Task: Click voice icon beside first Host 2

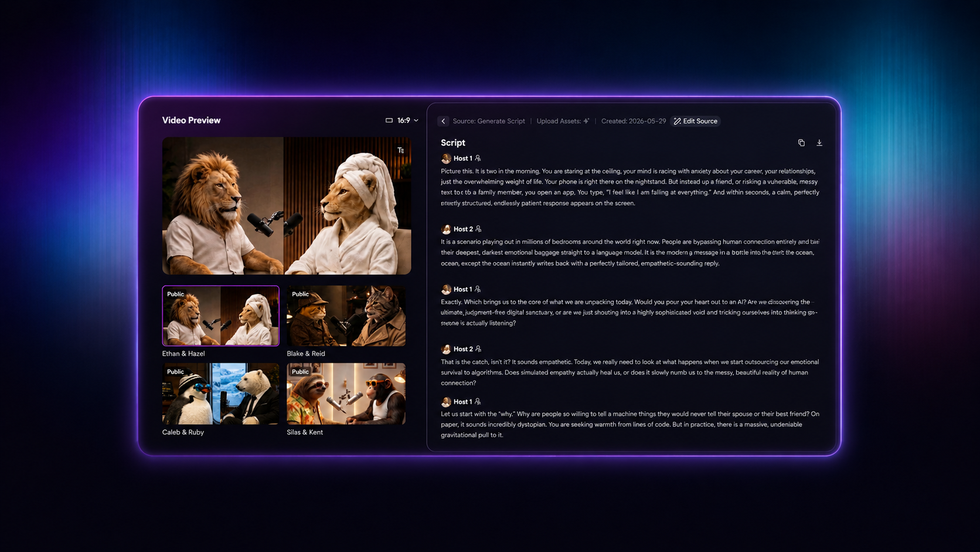Action: coord(478,229)
